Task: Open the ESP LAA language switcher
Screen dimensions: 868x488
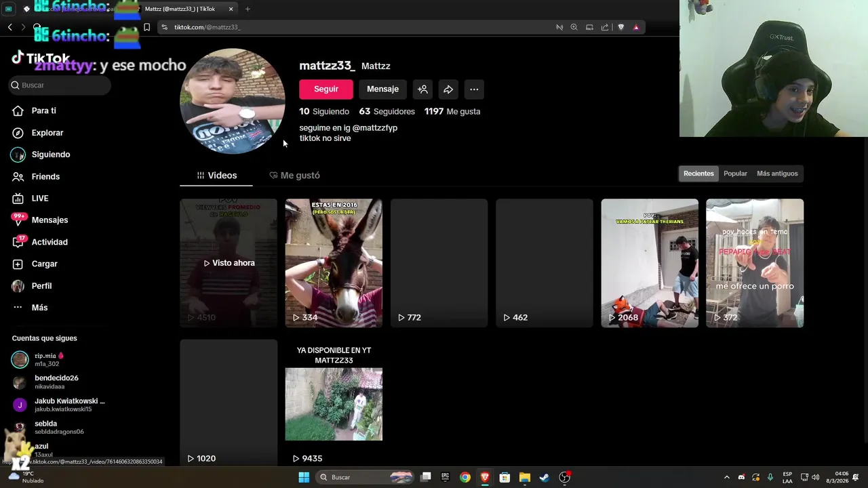Action: pos(787,477)
